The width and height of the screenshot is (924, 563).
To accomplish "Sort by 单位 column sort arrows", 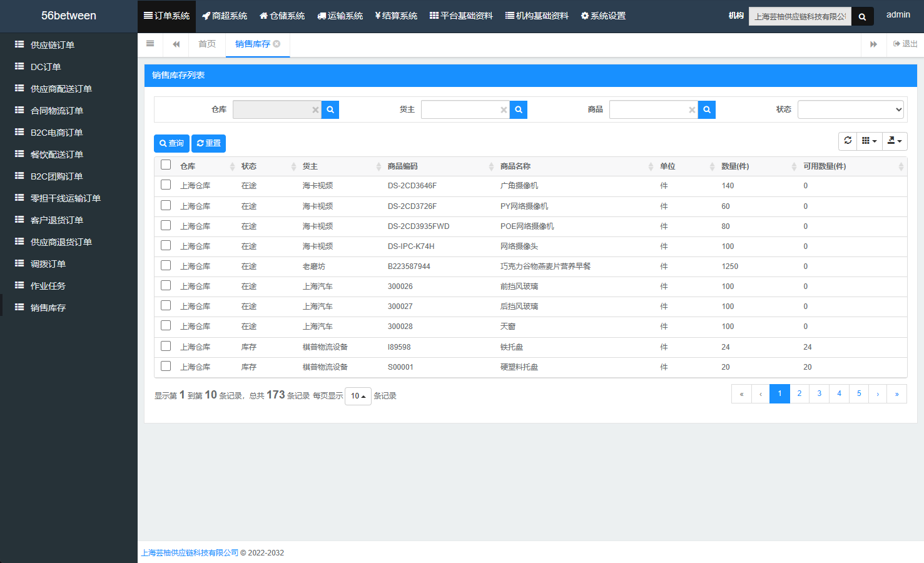I will [x=712, y=166].
